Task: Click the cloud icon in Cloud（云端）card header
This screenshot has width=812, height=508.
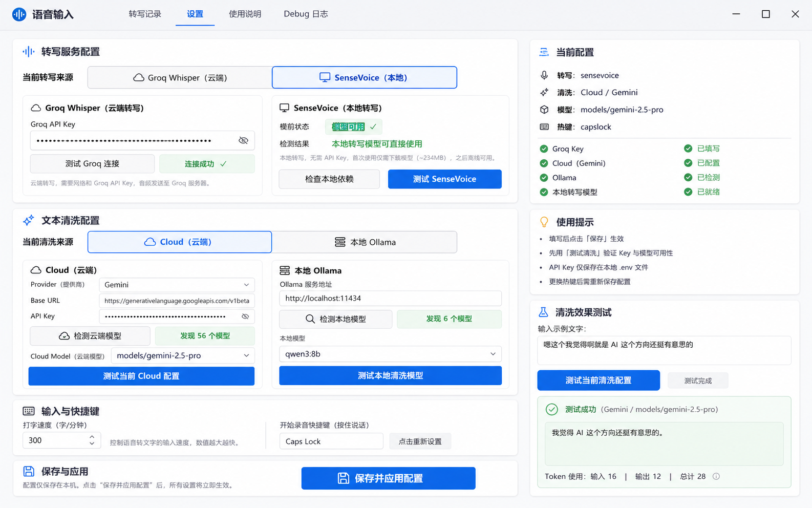Action: pyautogui.click(x=36, y=270)
